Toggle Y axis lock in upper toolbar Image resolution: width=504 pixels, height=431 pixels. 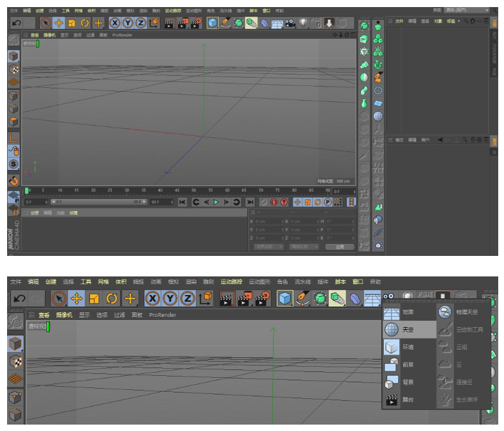[128, 23]
